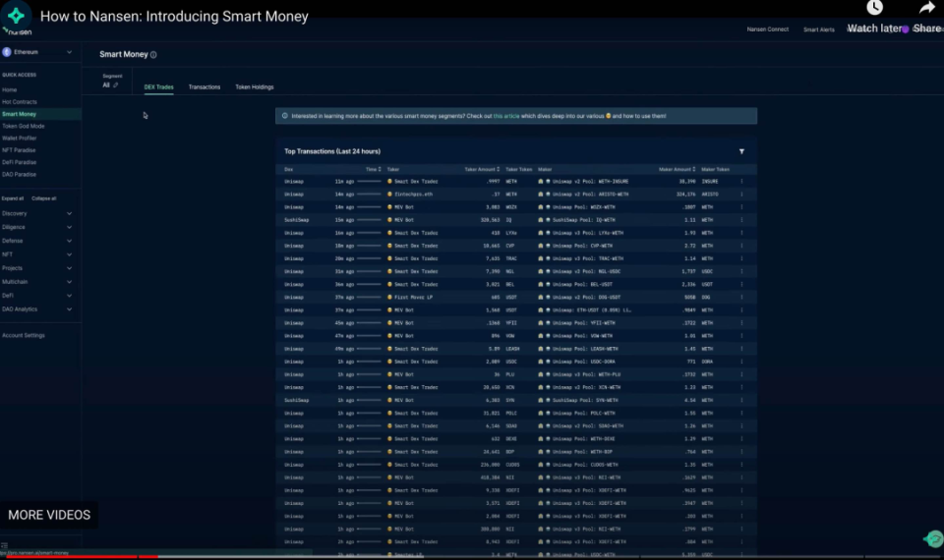Sort by the Time column header
The width and height of the screenshot is (944, 560).
coord(374,170)
